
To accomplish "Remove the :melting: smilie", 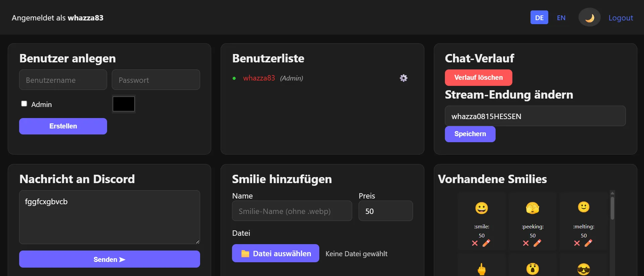I will click(577, 243).
